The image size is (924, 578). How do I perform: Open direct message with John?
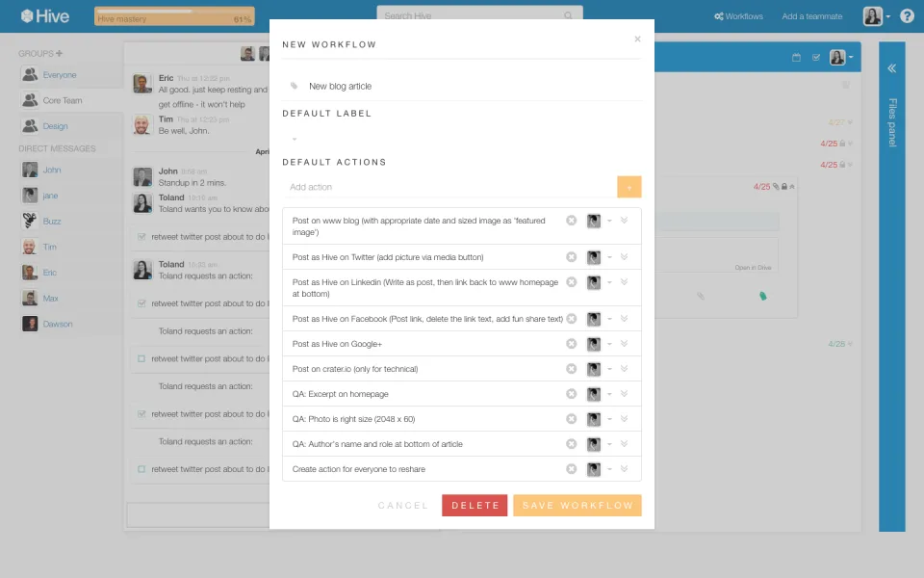pos(51,170)
